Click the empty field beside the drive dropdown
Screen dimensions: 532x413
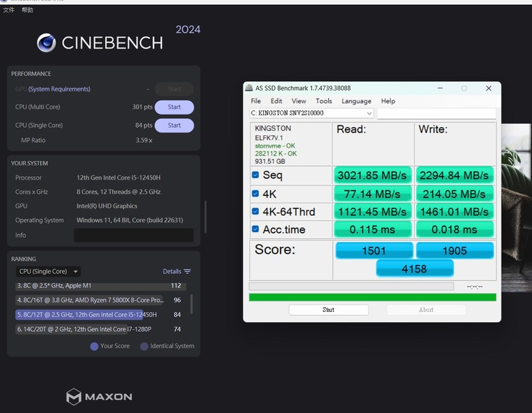coord(437,113)
